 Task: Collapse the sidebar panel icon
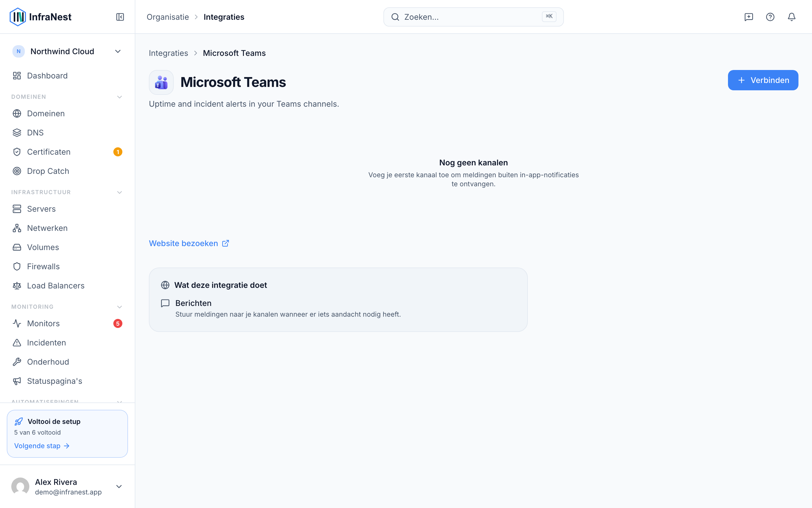120,17
